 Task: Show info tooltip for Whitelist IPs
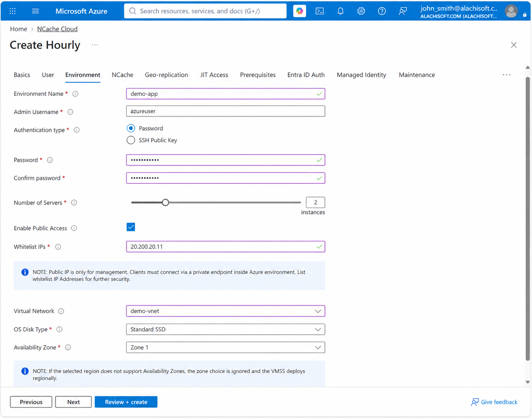58,247
